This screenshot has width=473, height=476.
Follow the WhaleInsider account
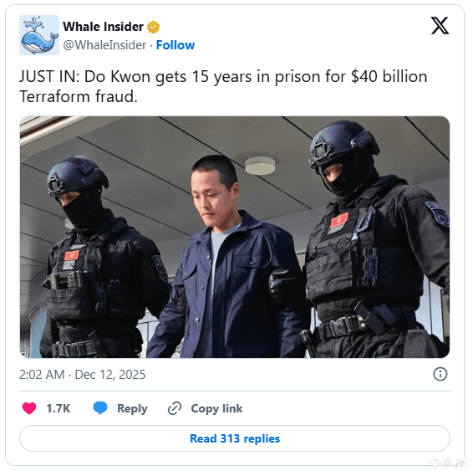point(175,45)
